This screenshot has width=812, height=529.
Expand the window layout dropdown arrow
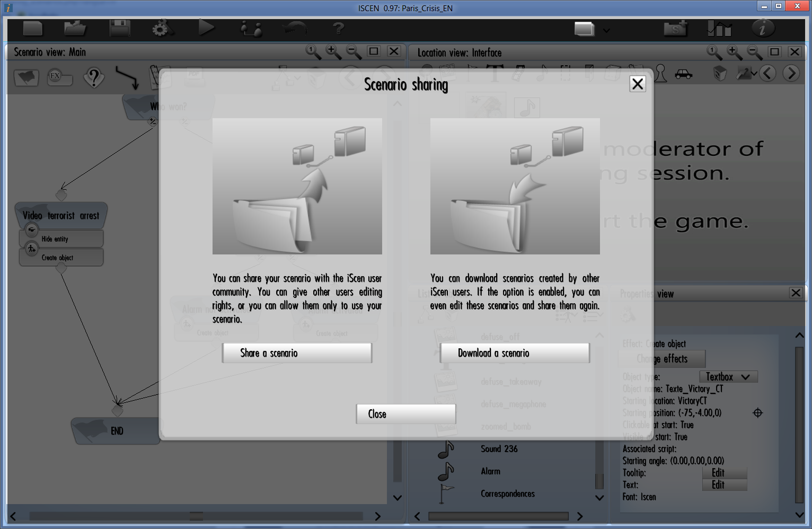point(606,31)
